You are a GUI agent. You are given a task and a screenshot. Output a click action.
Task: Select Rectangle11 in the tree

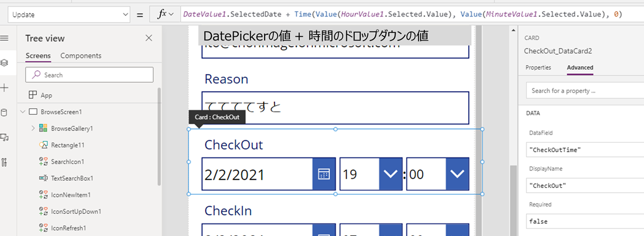[68, 145]
